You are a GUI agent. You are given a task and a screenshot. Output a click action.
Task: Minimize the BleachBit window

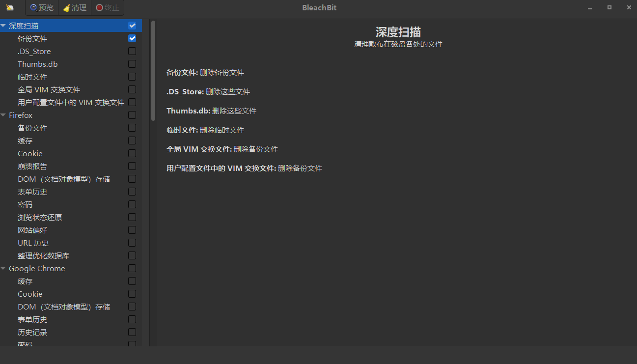click(x=590, y=8)
